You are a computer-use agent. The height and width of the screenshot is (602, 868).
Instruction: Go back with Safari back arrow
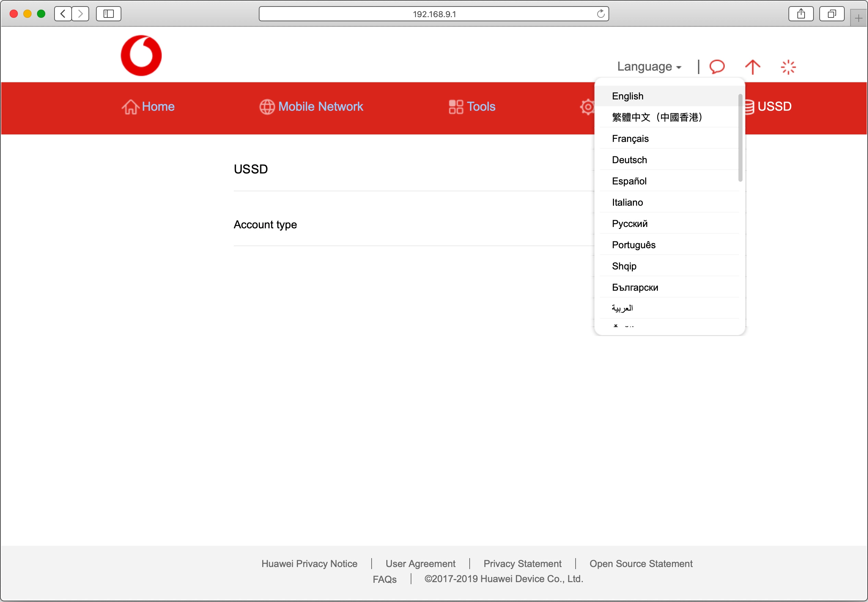pyautogui.click(x=63, y=14)
